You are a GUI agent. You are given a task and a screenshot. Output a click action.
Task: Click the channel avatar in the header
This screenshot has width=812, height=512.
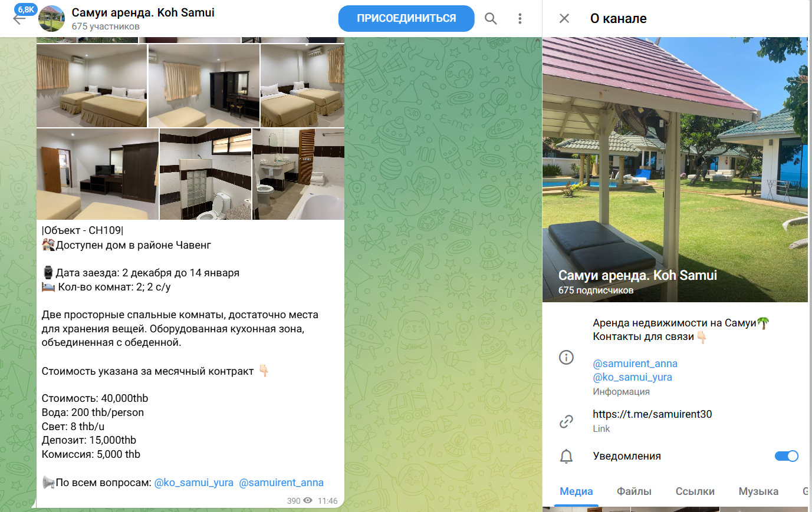click(52, 19)
